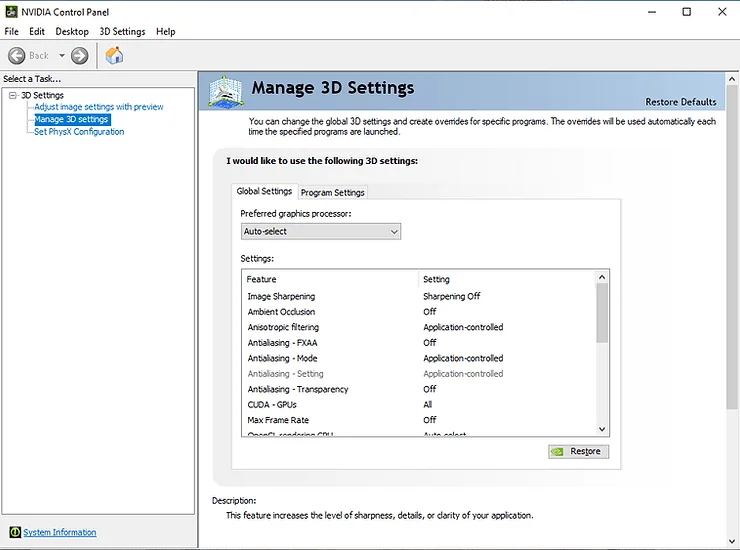Click settings list scrollbar down arrow
This screenshot has width=740, height=550.
coord(602,429)
